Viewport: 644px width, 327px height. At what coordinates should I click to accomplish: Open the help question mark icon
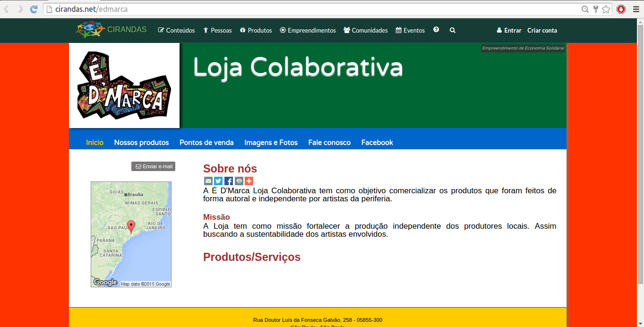click(x=436, y=30)
